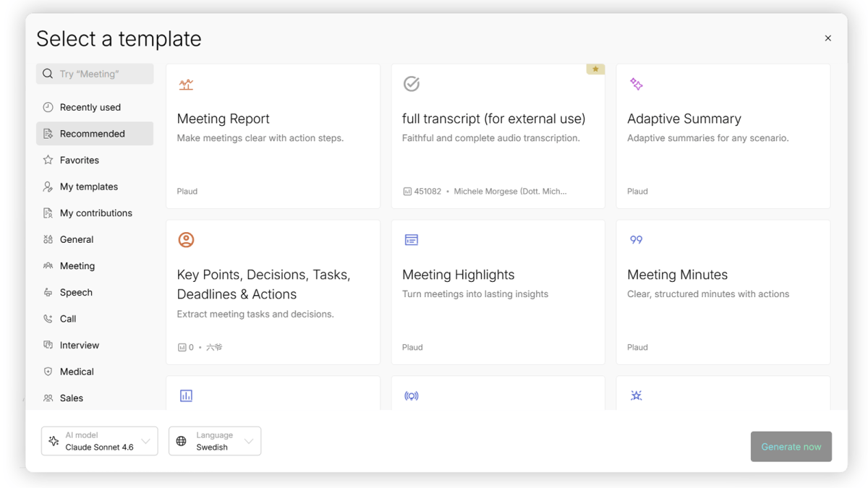Open My templates category
This screenshot has width=868, height=488.
[95, 187]
